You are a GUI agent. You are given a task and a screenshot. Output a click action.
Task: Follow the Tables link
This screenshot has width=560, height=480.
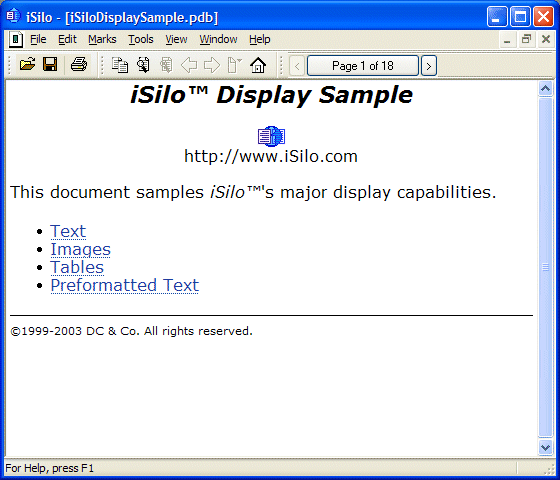tap(77, 268)
